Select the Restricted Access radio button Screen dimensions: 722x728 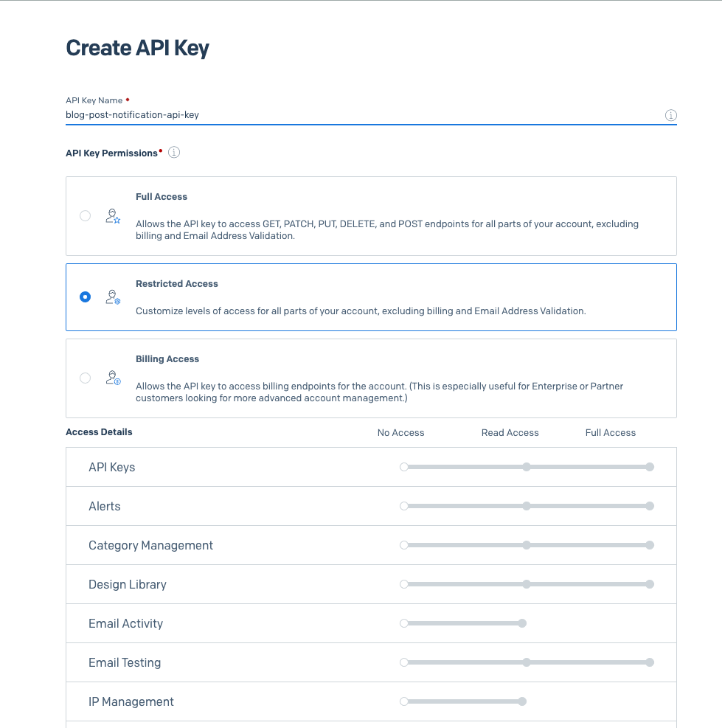85,297
